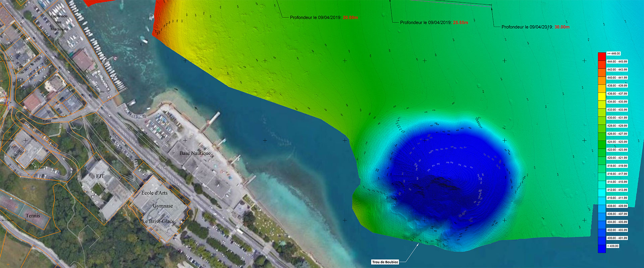
Task: Click legend value 422.00 - 423.99
Action: (x=617, y=150)
